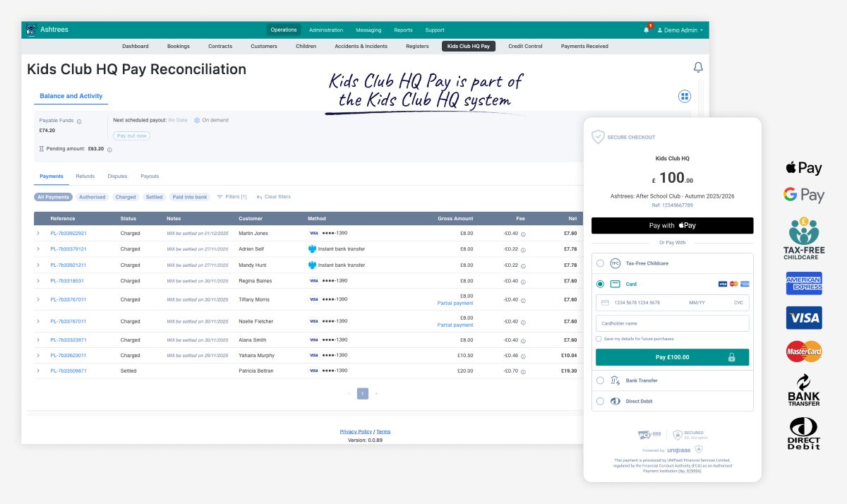Click the Settled status filter chip
847x504 pixels.
(x=154, y=197)
